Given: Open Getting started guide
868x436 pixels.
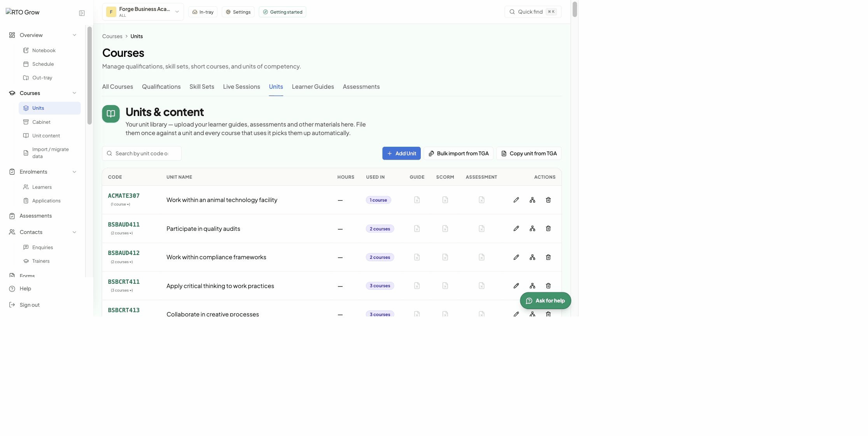Looking at the screenshot, I should 282,12.
